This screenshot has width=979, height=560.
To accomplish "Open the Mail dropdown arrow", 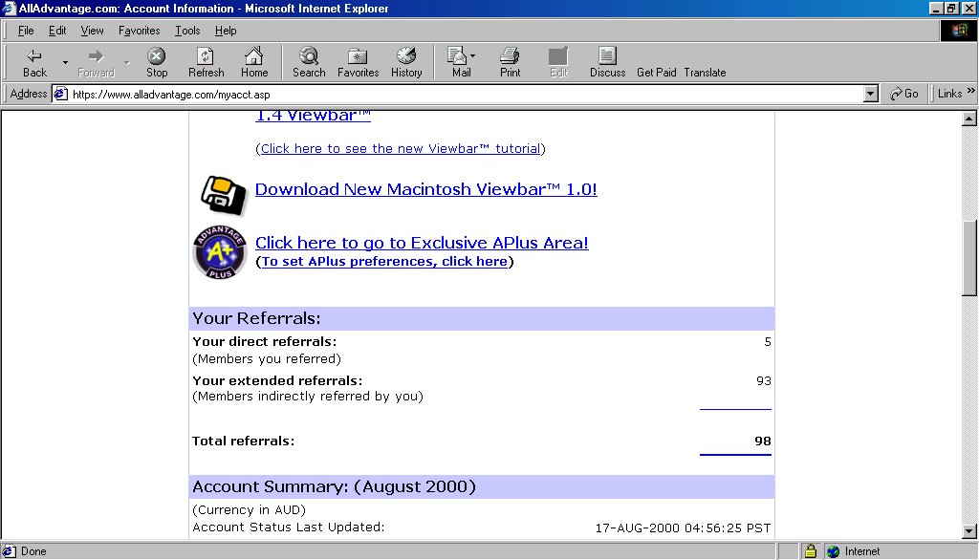I will 472,56.
